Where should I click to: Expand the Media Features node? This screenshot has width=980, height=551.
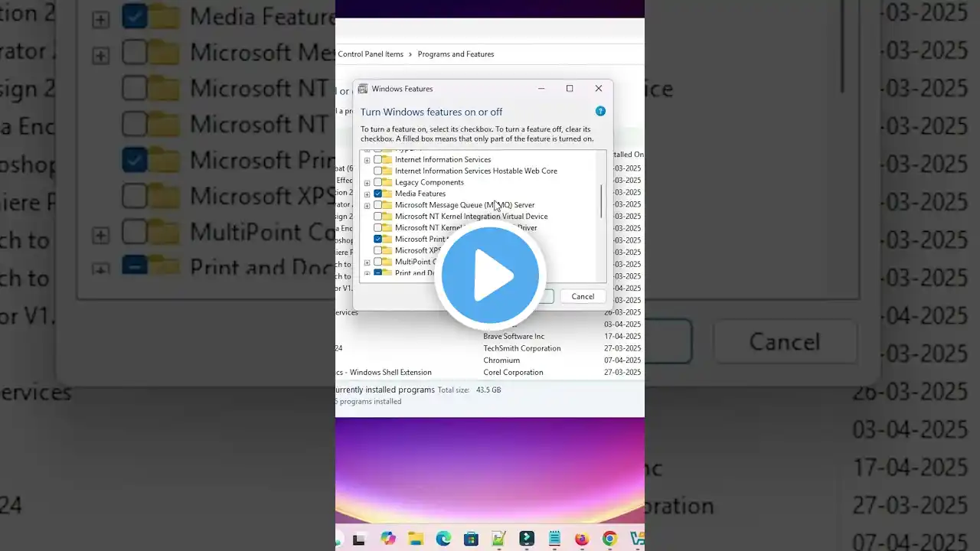pyautogui.click(x=367, y=194)
